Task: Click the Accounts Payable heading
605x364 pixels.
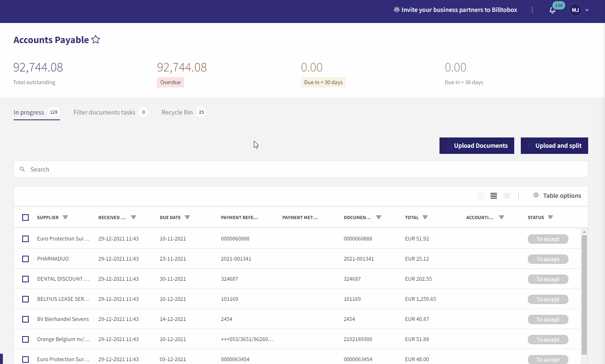Action: pyautogui.click(x=51, y=40)
